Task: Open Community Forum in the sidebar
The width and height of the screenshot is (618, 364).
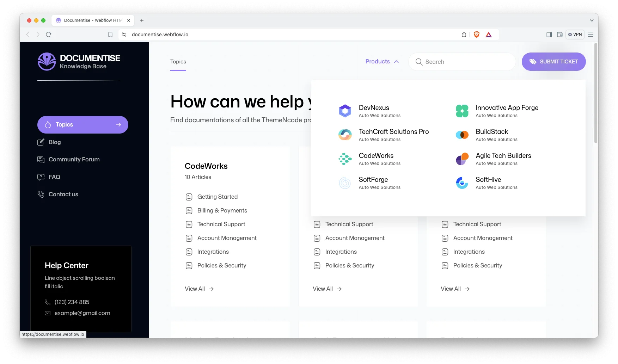Action: tap(74, 160)
